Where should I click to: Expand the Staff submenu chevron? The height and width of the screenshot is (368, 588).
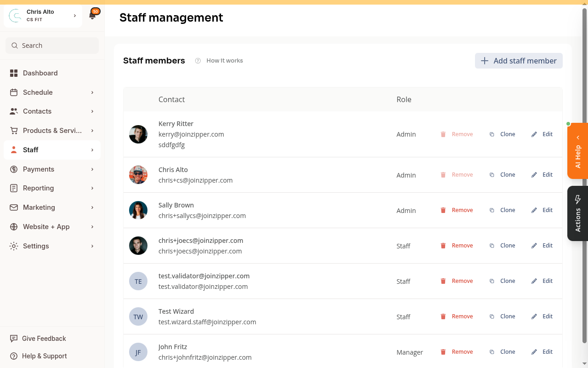click(x=92, y=150)
